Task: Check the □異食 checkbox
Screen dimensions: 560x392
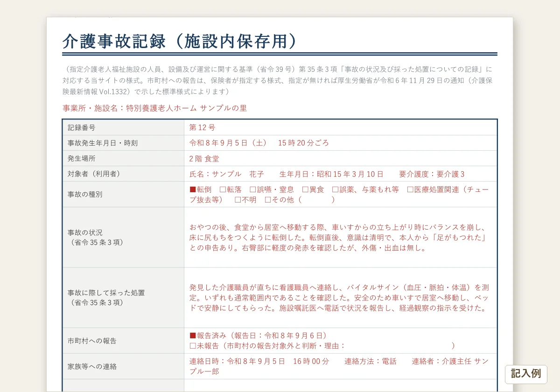Action: (305, 189)
